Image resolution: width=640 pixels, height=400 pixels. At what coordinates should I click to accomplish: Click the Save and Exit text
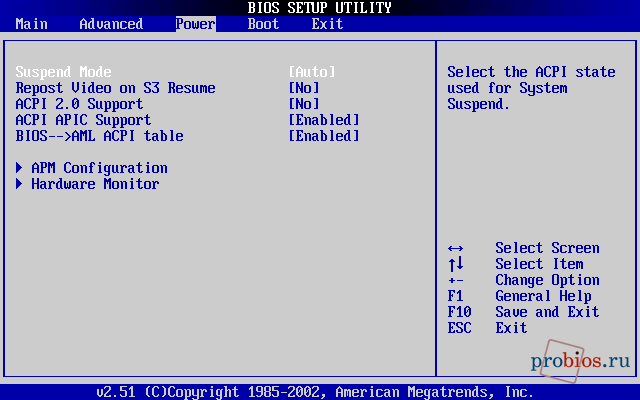point(547,312)
